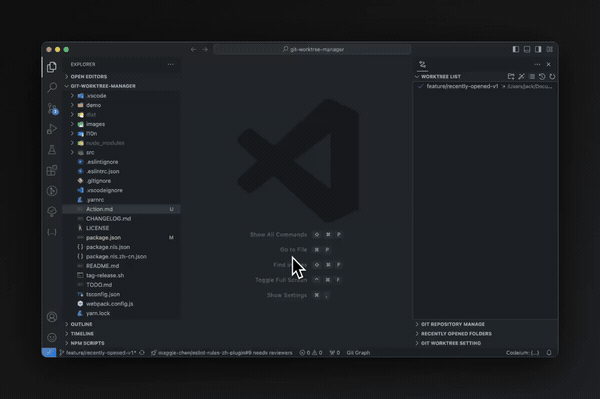Open the Extensions view icon
This screenshot has height=399, width=600.
52,170
